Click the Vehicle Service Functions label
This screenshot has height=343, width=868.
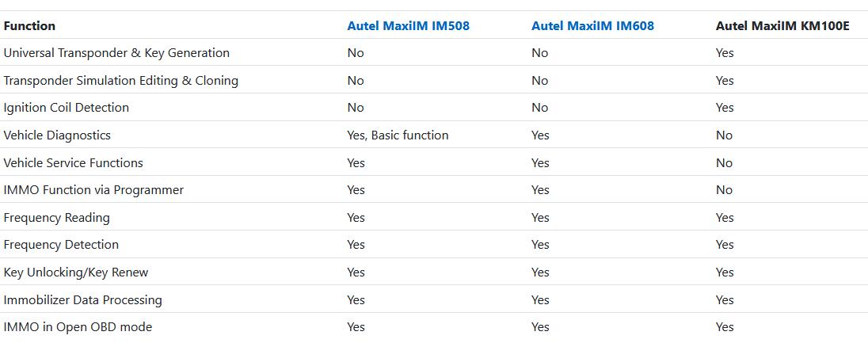tap(73, 162)
